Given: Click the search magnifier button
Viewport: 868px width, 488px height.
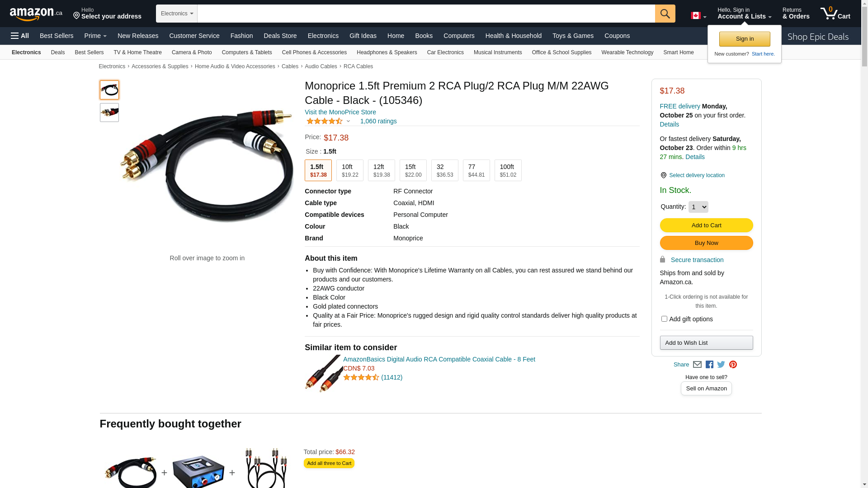Looking at the screenshot, I should click(665, 14).
